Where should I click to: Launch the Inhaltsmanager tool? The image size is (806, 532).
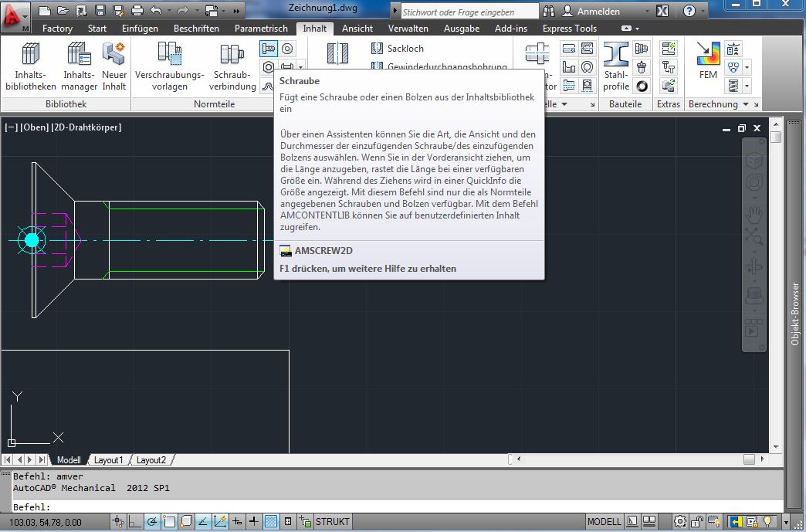pyautogui.click(x=80, y=67)
